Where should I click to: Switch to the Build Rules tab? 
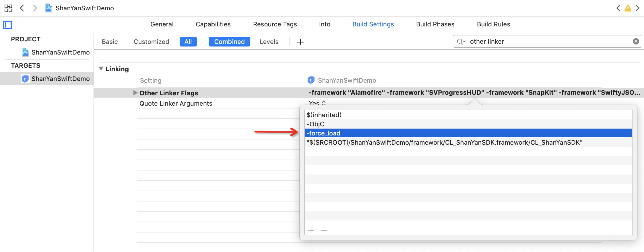(x=494, y=24)
